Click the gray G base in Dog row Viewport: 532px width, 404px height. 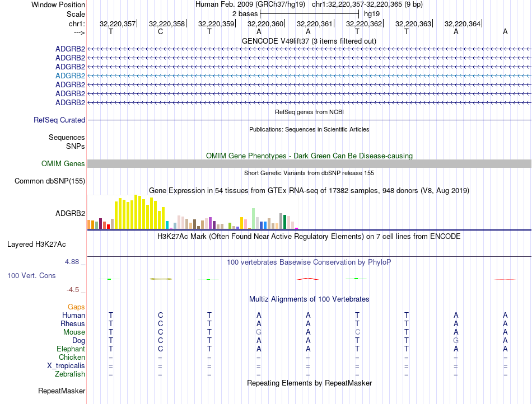pyautogui.click(x=456, y=340)
